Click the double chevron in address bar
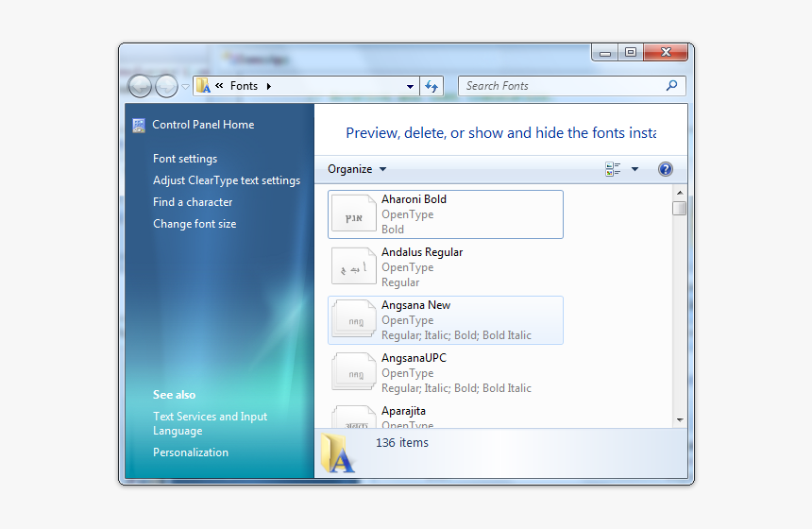 [x=220, y=85]
